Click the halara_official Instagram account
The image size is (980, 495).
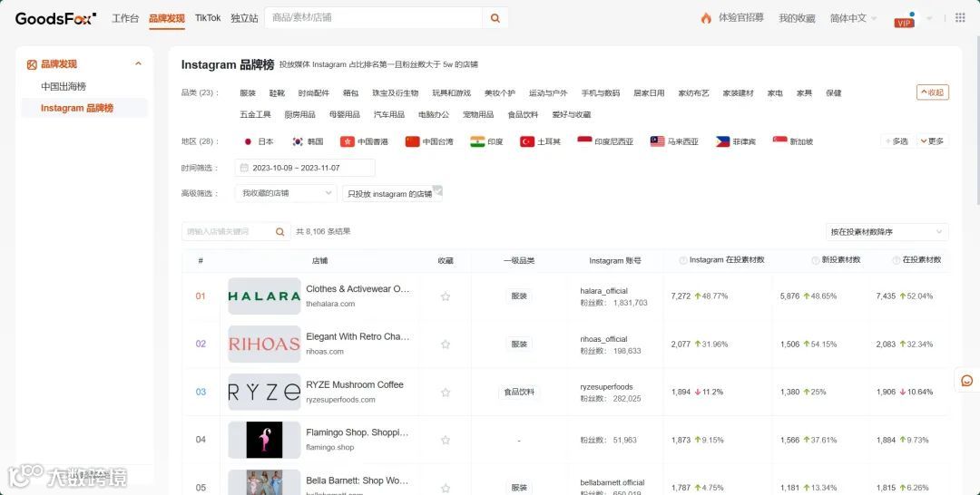click(603, 291)
